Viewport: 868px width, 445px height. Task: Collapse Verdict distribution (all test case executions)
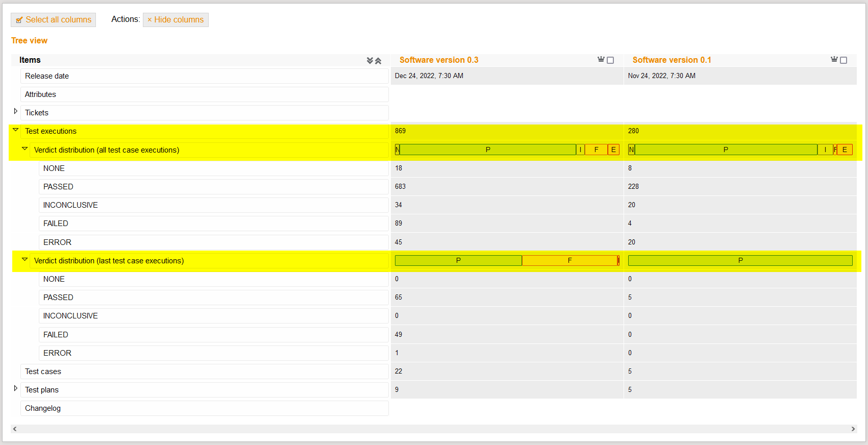(x=24, y=149)
